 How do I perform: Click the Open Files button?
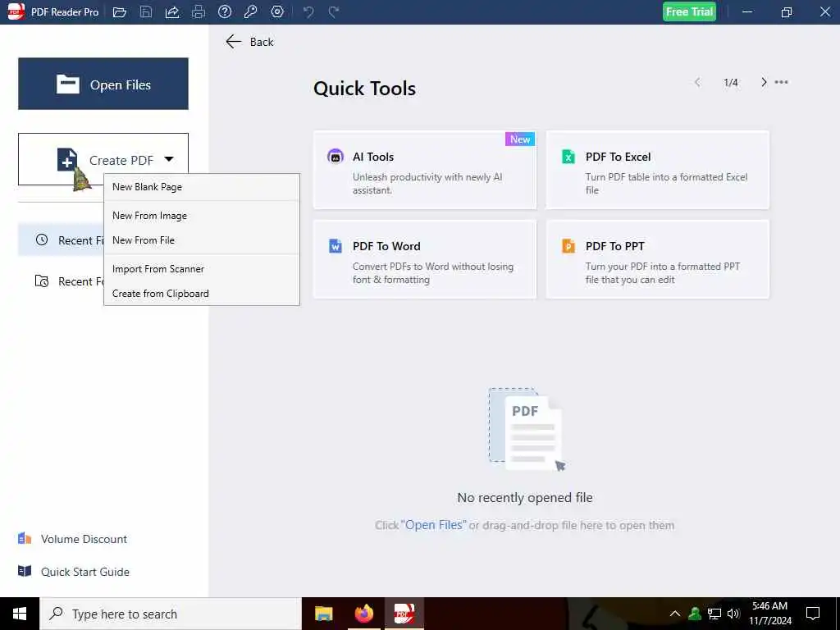[x=103, y=84]
